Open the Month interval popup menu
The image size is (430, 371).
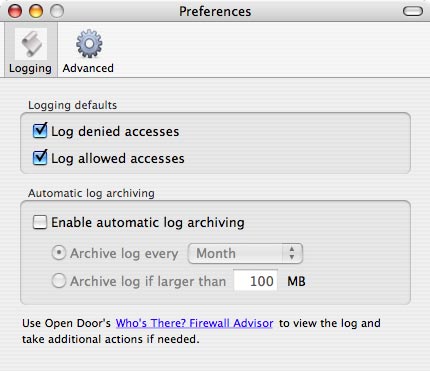pyautogui.click(x=245, y=254)
